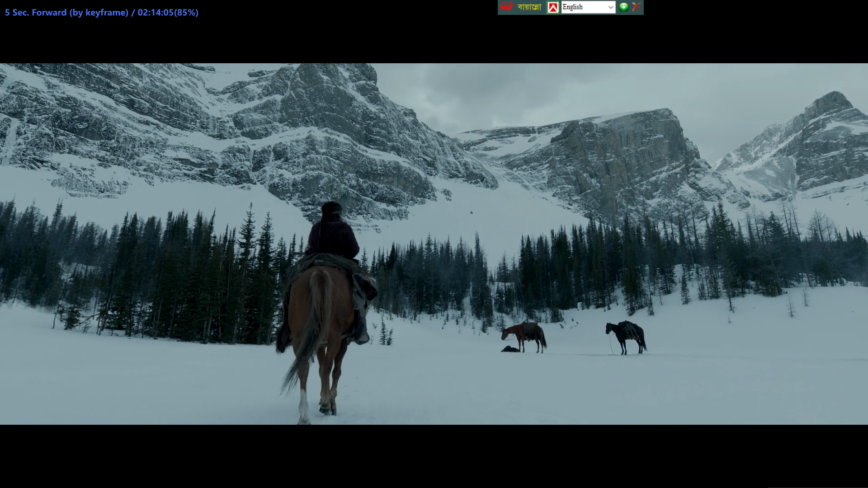
Task: Open the English keyboard layout dropdown
Action: point(588,7)
